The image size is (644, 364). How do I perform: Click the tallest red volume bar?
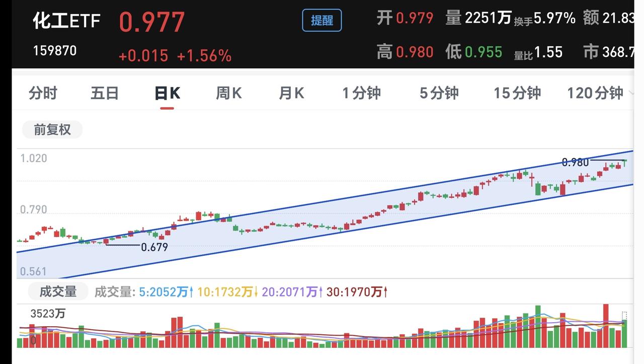[x=606, y=326]
